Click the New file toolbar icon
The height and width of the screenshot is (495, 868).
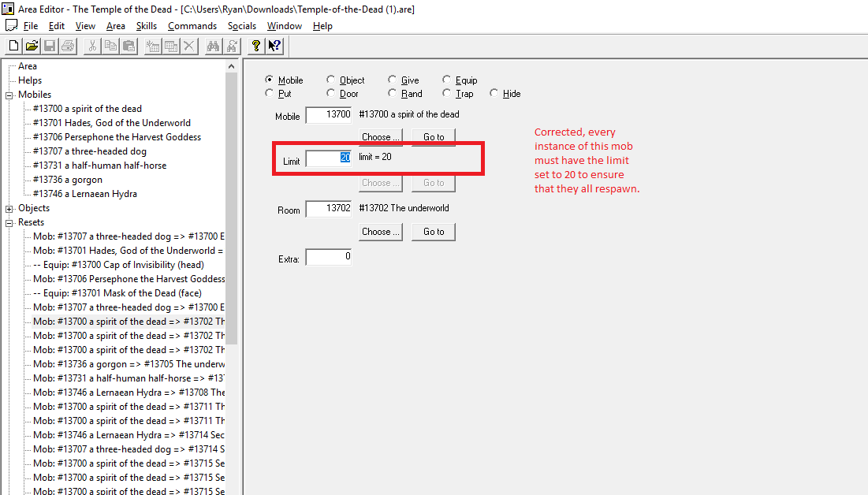(13, 46)
